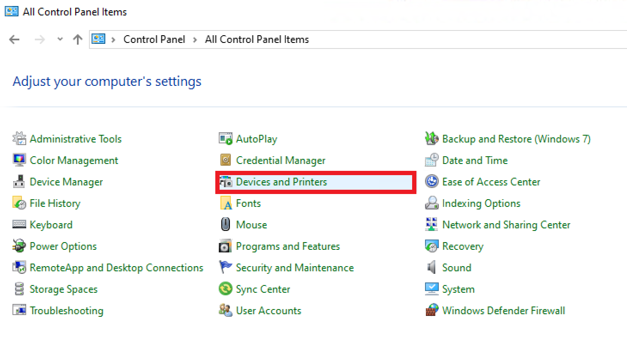Go up one level with the Up arrow

point(78,39)
